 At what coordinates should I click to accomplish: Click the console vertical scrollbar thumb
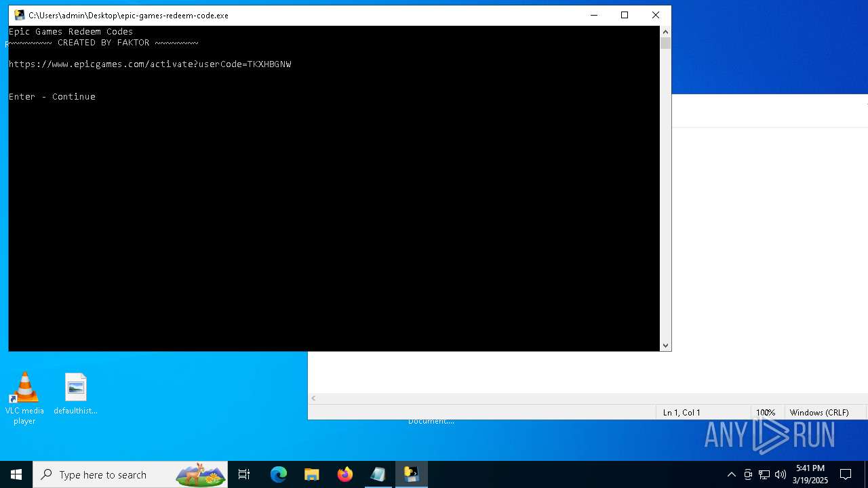coord(666,43)
